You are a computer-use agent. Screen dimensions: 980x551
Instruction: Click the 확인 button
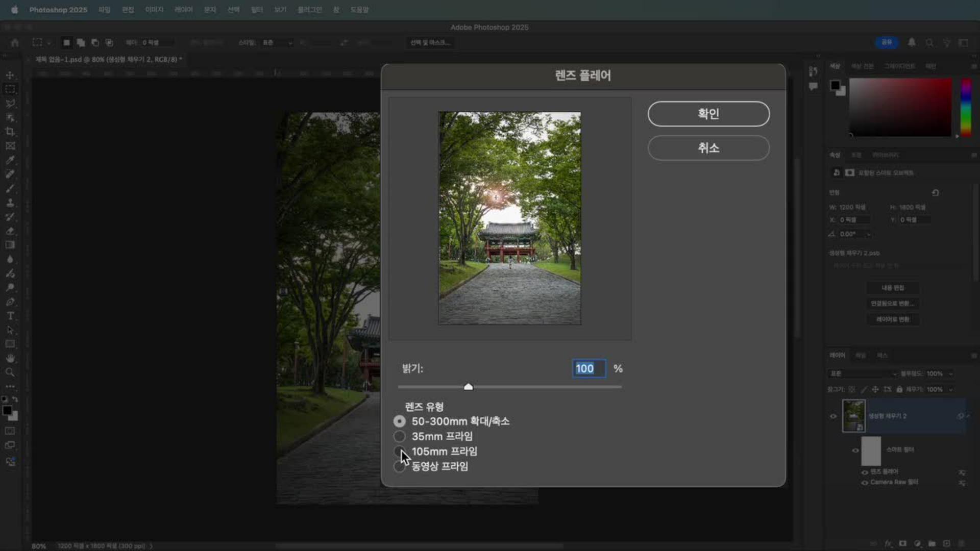[708, 114]
